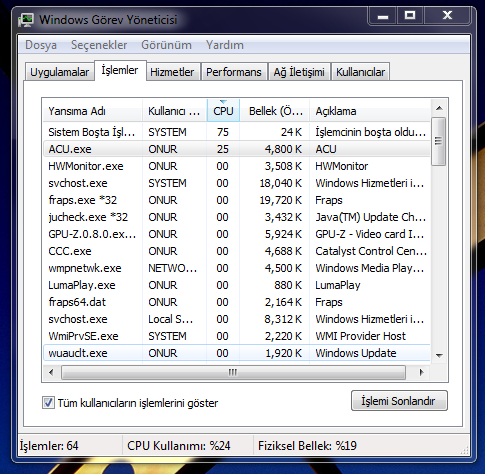Click the horizontal scrollbar left arrow

click(51, 372)
